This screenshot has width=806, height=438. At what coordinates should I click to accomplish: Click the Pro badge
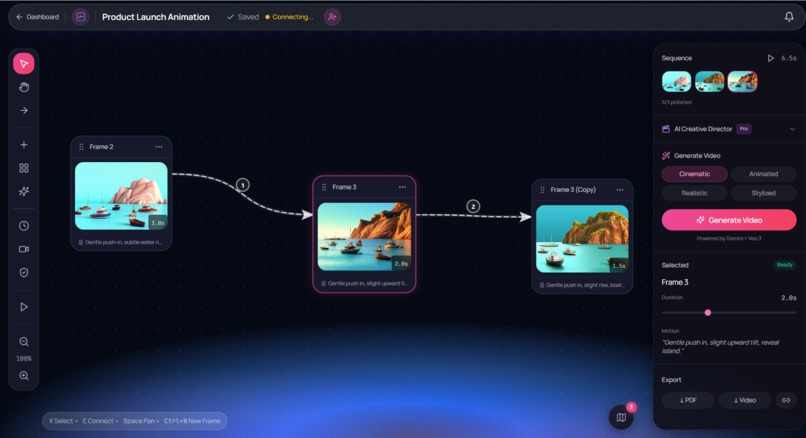pyautogui.click(x=744, y=129)
